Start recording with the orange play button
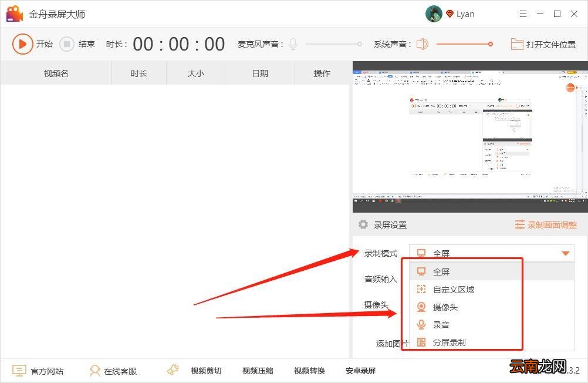Screen dimensions: 588x383 [x=22, y=44]
